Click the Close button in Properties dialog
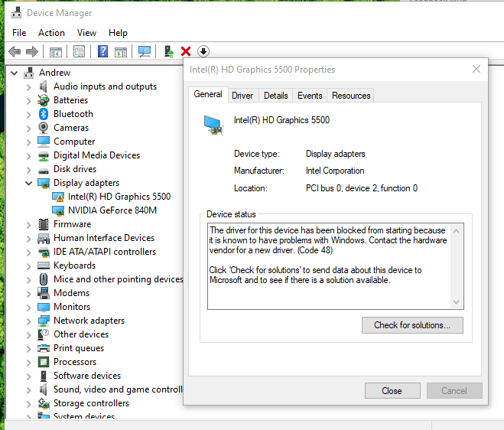 (x=392, y=391)
